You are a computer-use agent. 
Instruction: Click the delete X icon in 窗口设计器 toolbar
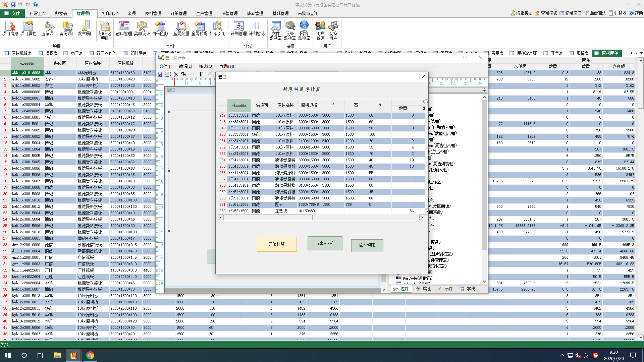pos(176,74)
